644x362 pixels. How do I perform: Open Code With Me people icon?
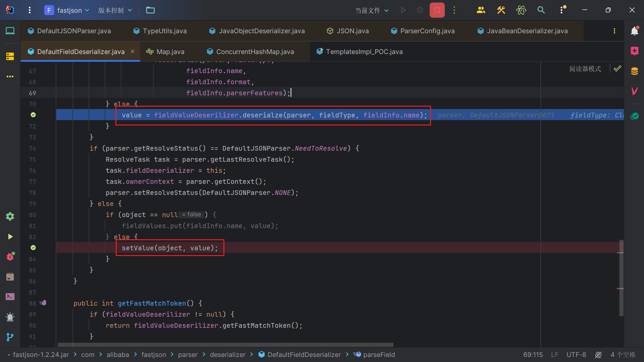click(481, 10)
